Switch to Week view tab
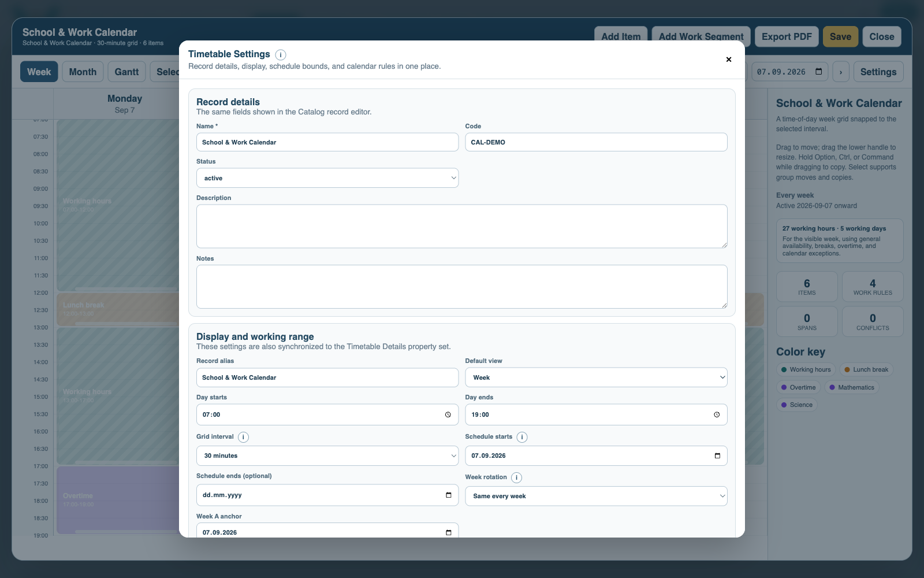 pos(39,72)
